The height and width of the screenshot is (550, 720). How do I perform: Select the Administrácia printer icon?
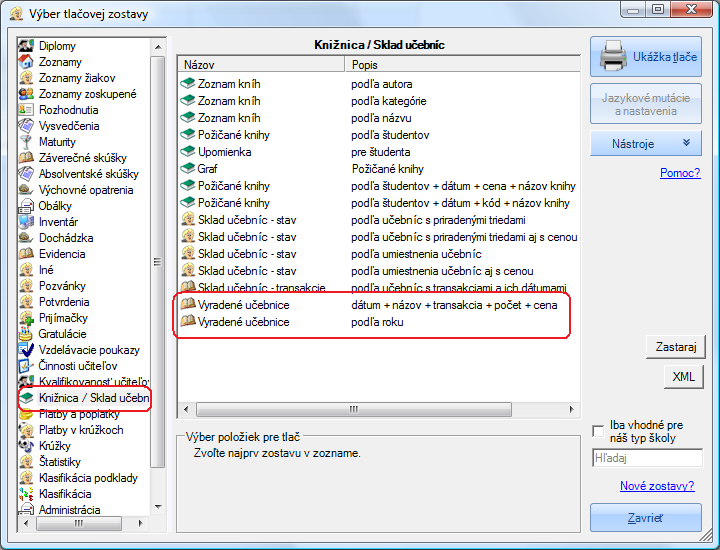26,509
